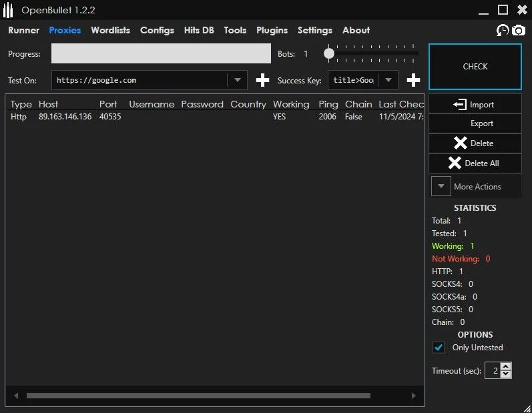Add new Test On URL plus icon
Image resolution: width=532 pixels, height=413 pixels.
point(262,80)
